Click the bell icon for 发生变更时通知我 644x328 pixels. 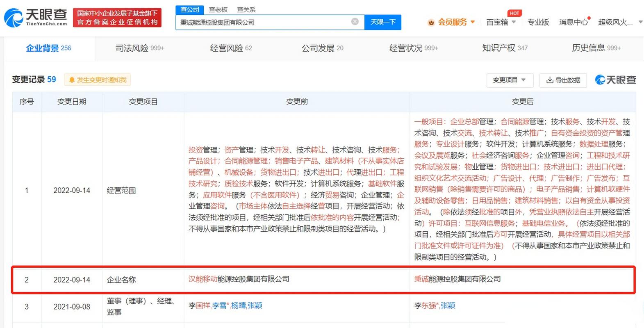tap(72, 80)
